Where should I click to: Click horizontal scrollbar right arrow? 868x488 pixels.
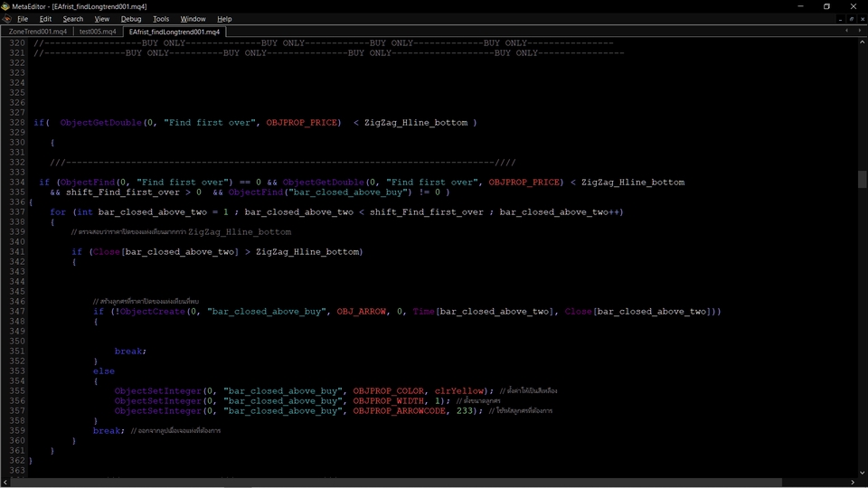pyautogui.click(x=852, y=481)
